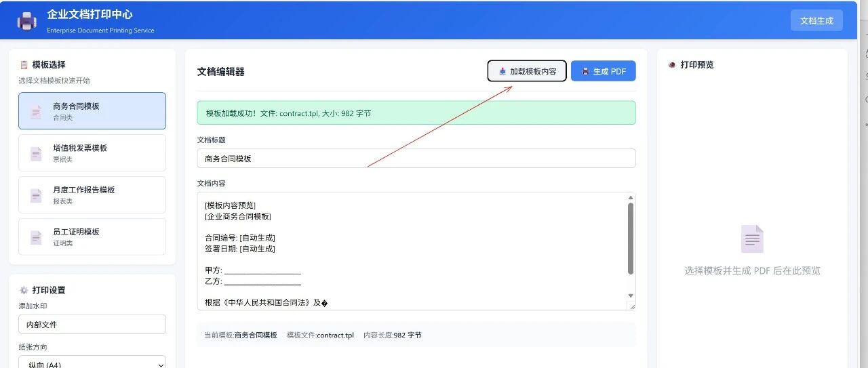The height and width of the screenshot is (368, 868).
Task: Click the 合同类 category text
Action: pos(62,118)
